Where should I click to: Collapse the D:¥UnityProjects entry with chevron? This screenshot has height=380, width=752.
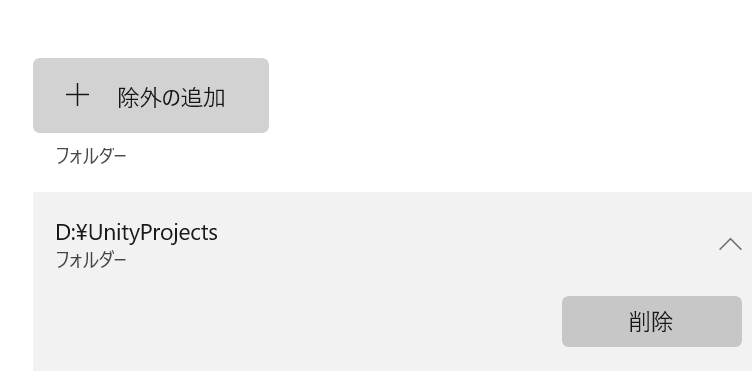(730, 244)
